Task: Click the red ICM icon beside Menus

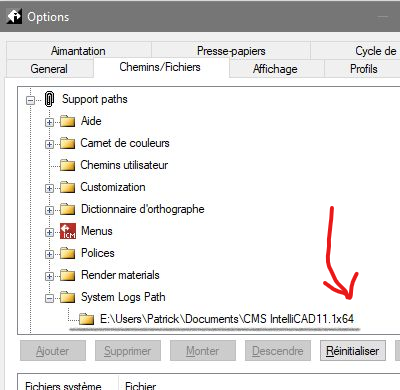Action: click(68, 231)
